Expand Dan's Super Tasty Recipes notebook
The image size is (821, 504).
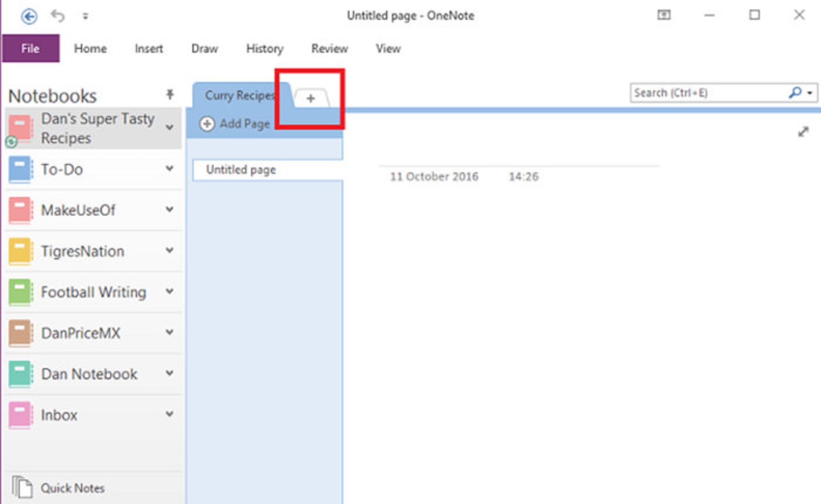170,127
